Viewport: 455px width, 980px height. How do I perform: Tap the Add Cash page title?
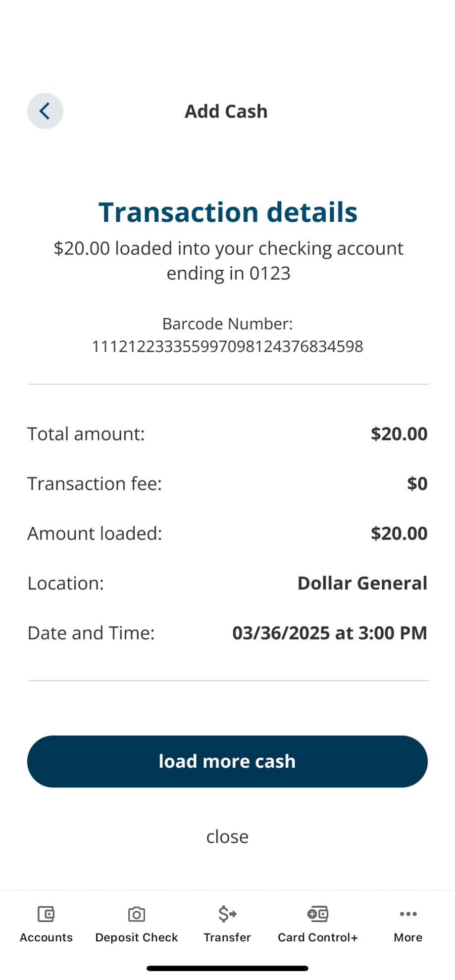[x=226, y=111]
